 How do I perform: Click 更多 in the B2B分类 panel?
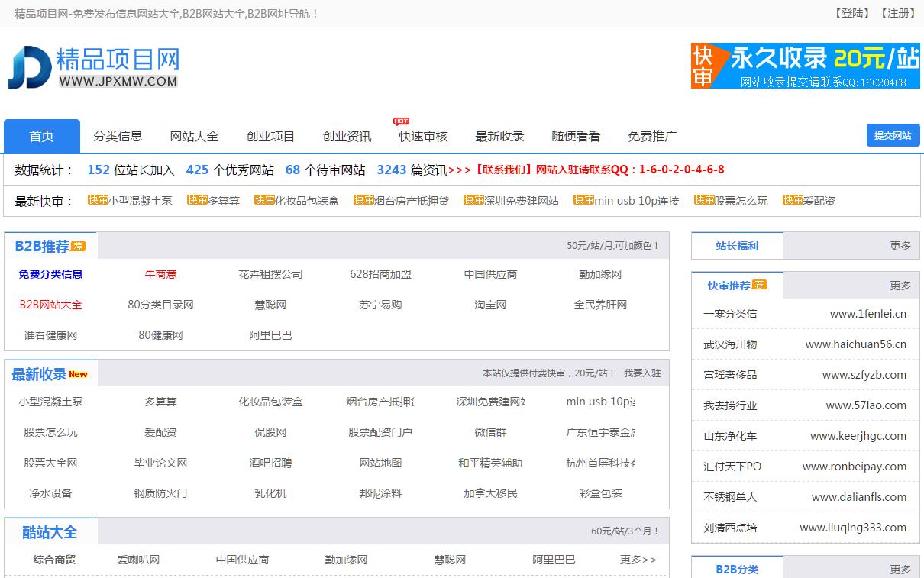tap(900, 570)
